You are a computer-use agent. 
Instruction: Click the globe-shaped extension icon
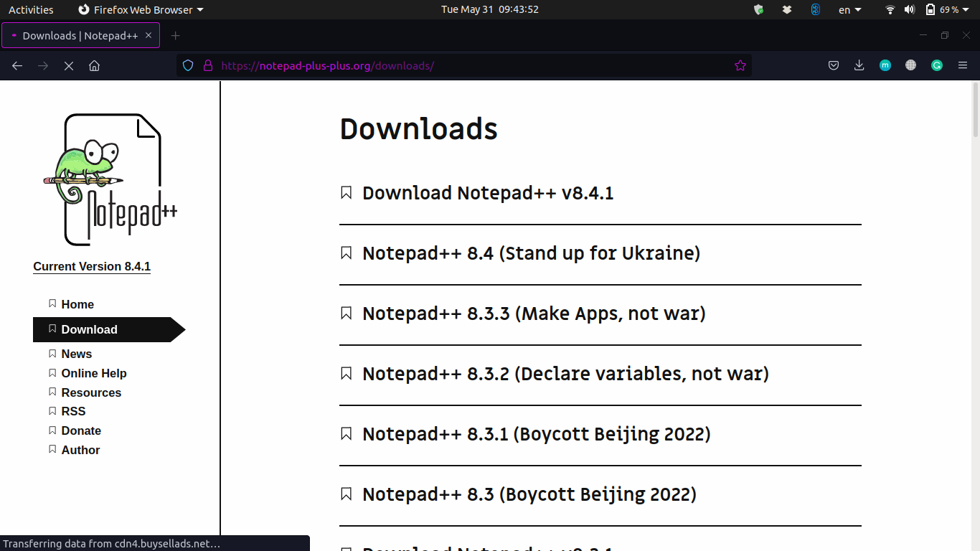pyautogui.click(x=910, y=65)
